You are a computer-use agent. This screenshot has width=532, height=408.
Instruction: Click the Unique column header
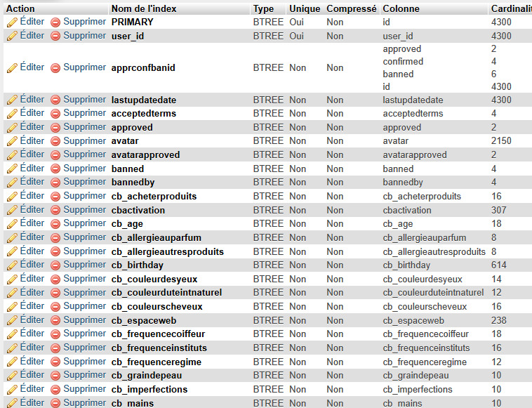(x=305, y=9)
